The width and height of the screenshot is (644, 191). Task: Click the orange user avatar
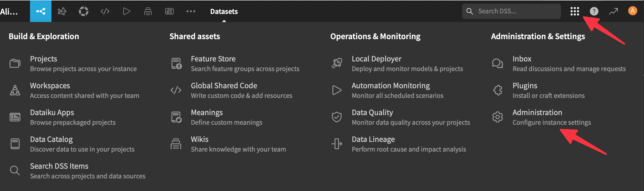(x=632, y=11)
